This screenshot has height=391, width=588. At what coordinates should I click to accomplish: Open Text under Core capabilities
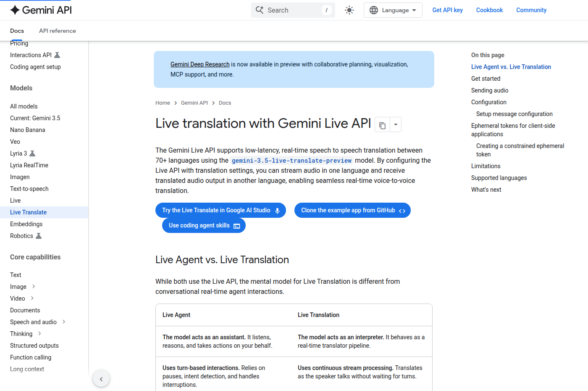(16, 275)
